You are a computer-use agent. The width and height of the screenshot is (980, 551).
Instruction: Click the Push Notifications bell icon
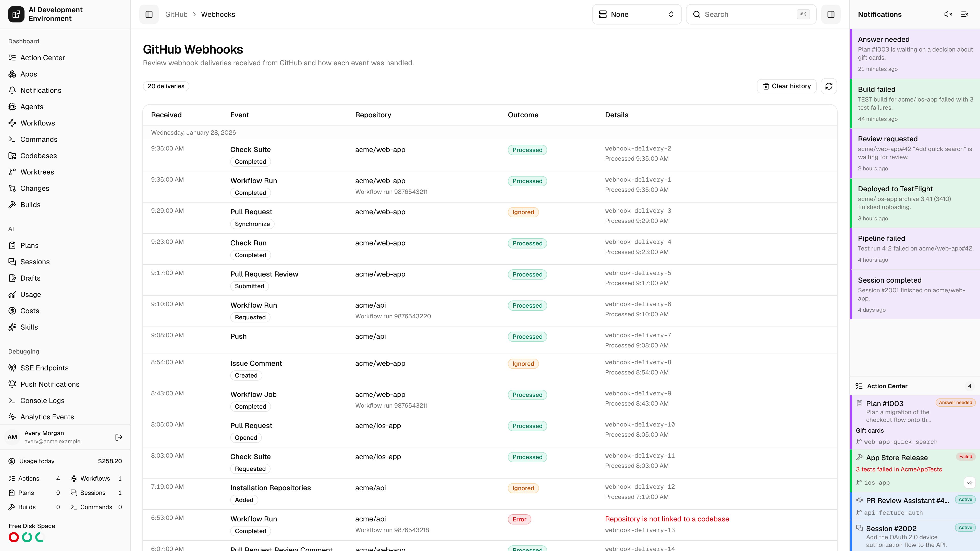12,384
